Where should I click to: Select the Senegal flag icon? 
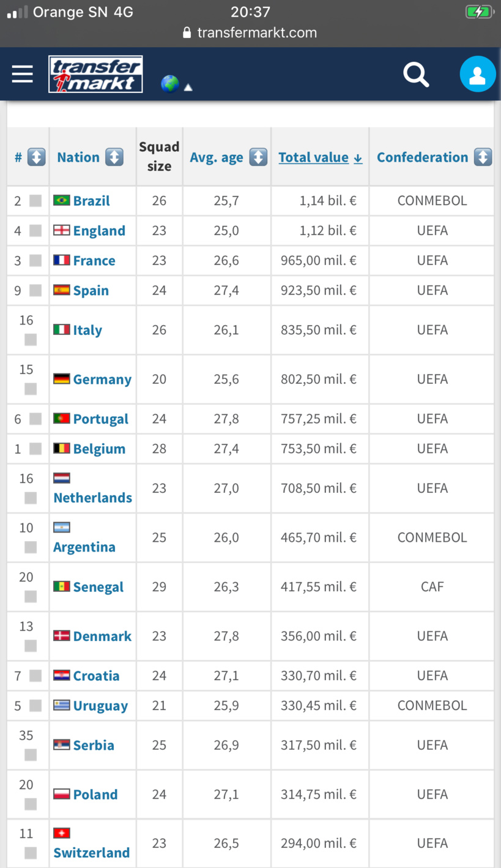[x=61, y=586]
